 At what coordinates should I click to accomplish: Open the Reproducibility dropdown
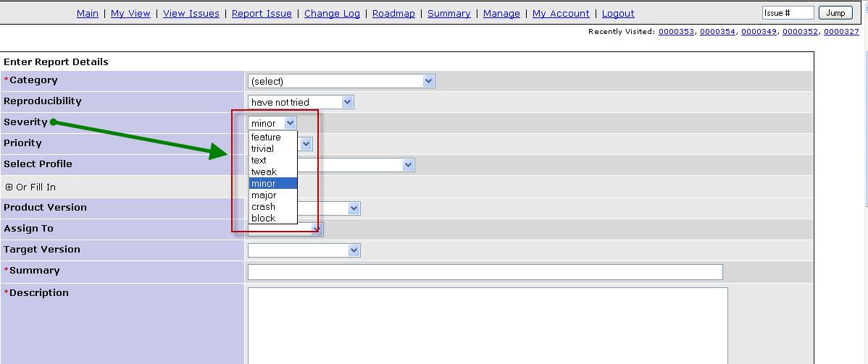(x=300, y=102)
